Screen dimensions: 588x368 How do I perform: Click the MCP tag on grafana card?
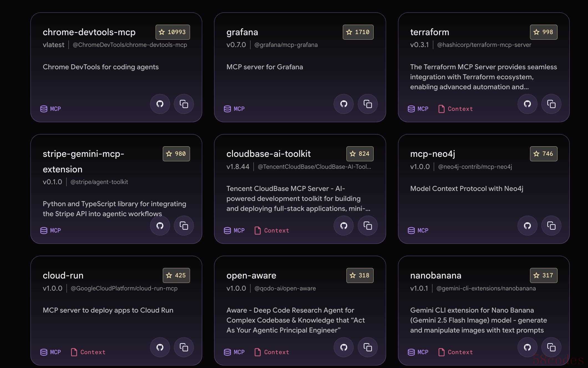234,109
